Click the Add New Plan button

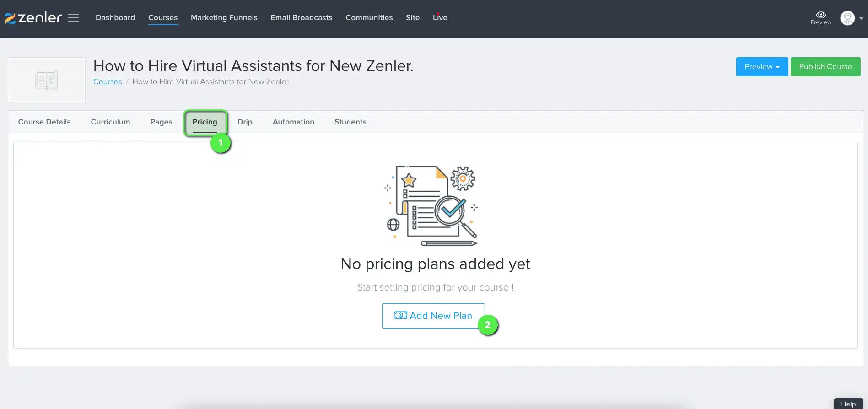coord(433,316)
